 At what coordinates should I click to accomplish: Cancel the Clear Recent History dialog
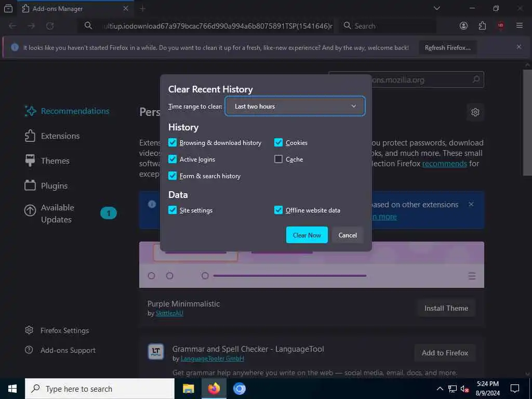pos(348,235)
